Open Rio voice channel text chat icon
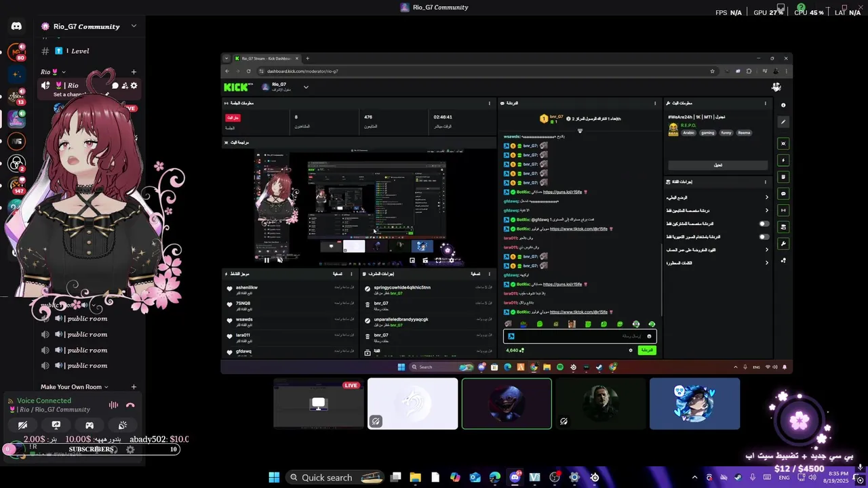Screen dimensions: 868x488 [115, 86]
